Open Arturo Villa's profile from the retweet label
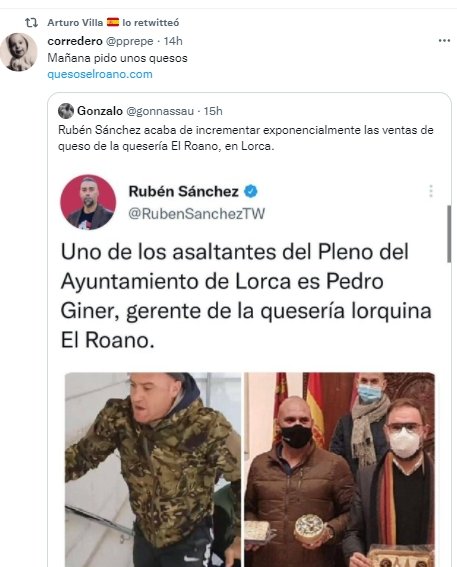 (x=75, y=23)
